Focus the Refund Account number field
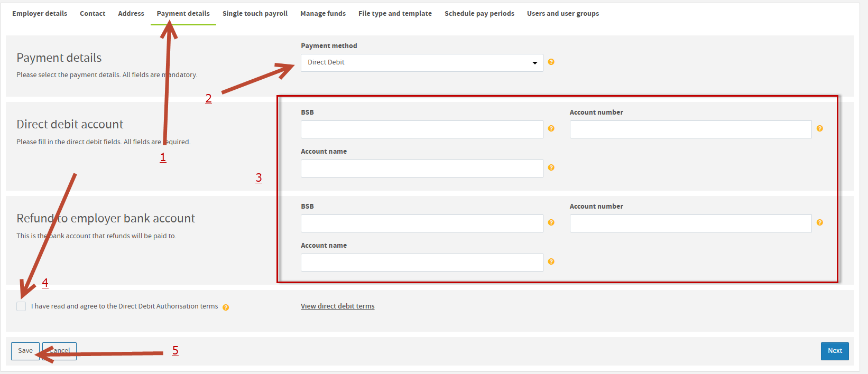 [x=690, y=223]
